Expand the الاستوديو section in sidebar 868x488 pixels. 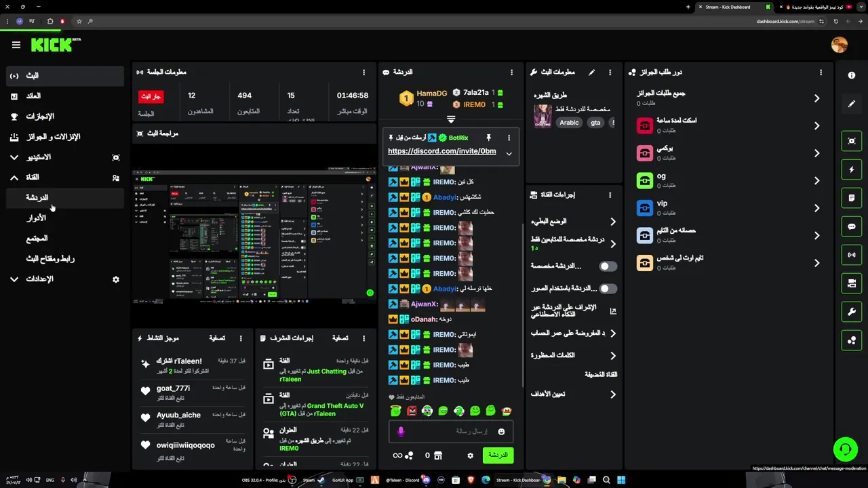[x=14, y=157]
